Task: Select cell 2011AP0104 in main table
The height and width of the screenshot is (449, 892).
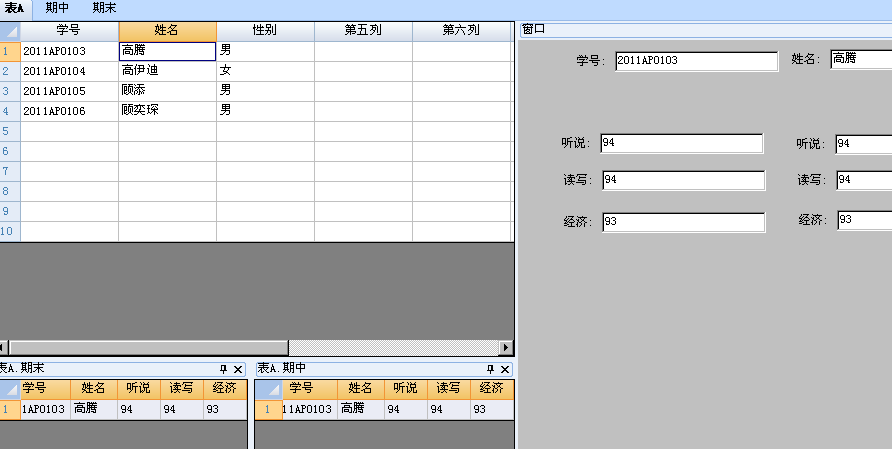Action: point(69,71)
